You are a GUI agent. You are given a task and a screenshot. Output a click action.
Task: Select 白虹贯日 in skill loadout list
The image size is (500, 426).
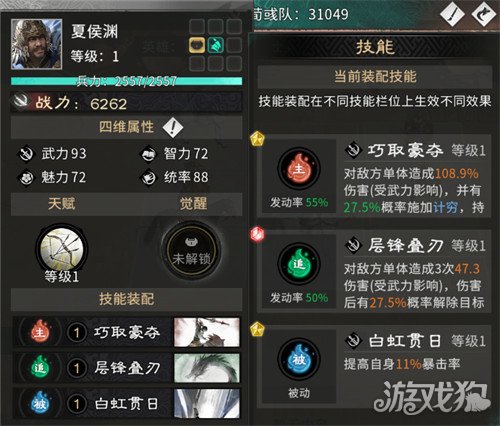click(x=127, y=404)
